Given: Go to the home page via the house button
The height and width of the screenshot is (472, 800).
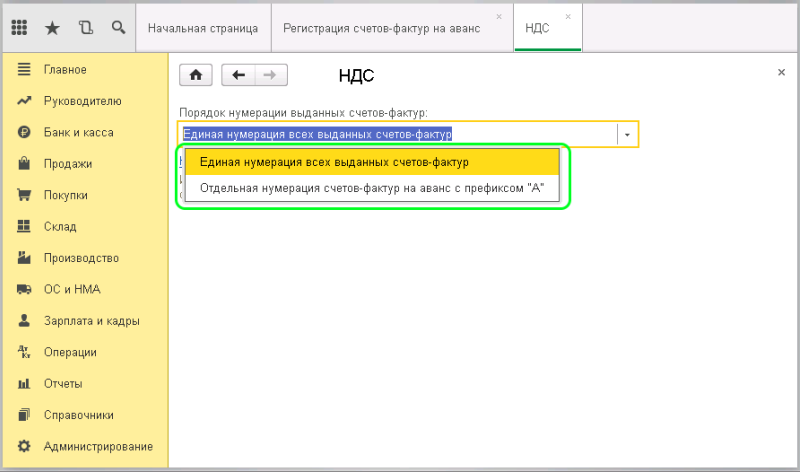Looking at the screenshot, I should click(196, 75).
